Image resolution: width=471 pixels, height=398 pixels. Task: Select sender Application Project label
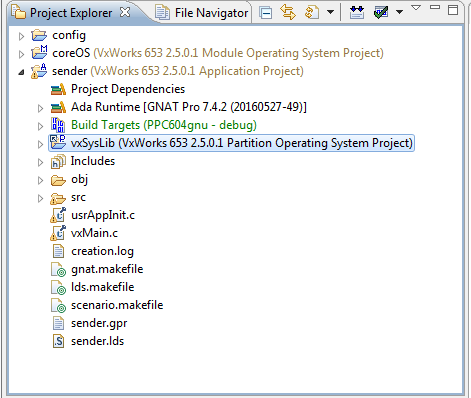pos(178,71)
